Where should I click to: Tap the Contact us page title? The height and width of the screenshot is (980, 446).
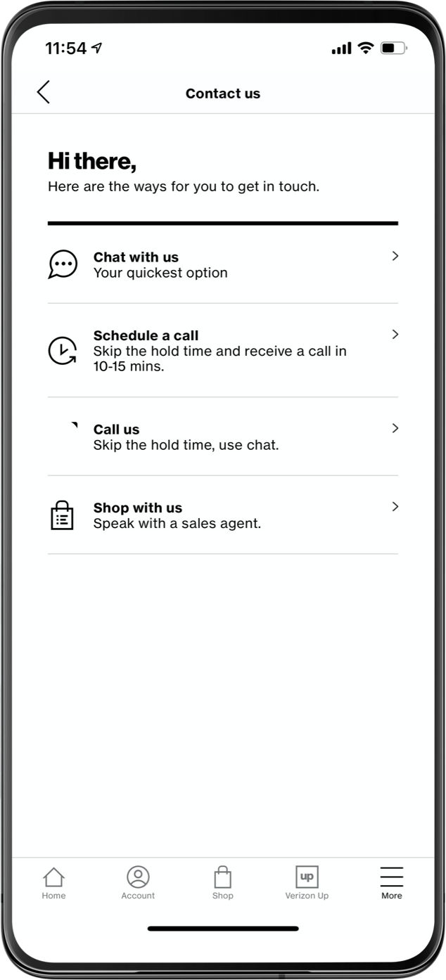[223, 94]
